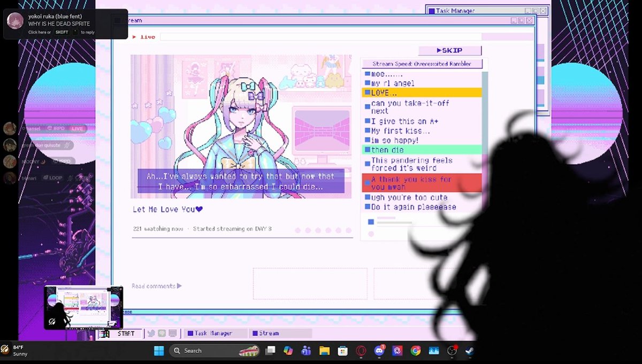Switch to the in-game Task Manager taskbar tab

pos(215,333)
